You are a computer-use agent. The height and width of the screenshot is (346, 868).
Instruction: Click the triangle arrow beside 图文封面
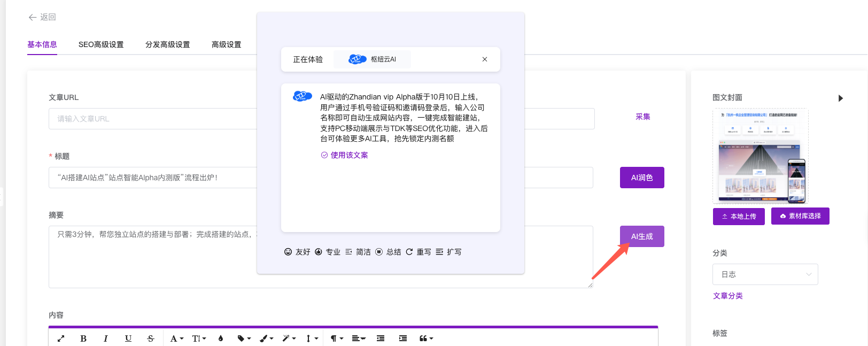(841, 98)
